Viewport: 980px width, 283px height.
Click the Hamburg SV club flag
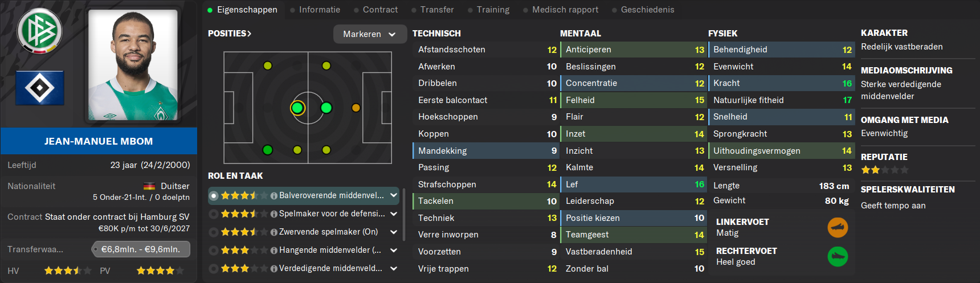(x=40, y=88)
